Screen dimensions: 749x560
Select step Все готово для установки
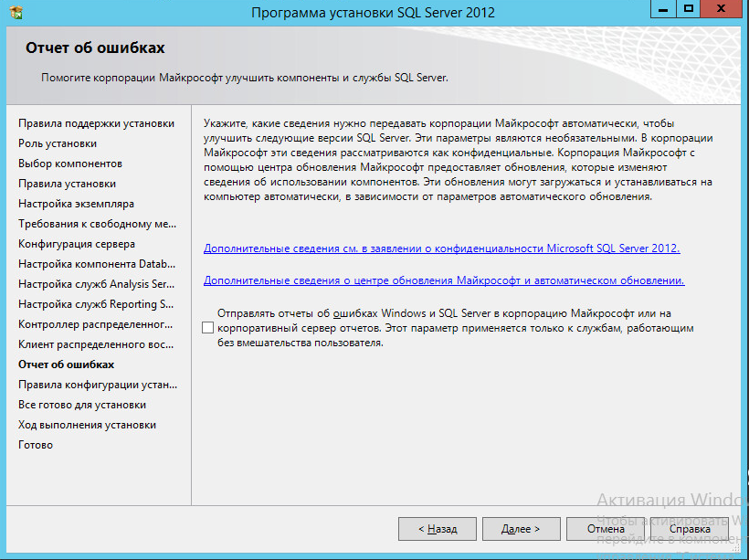82,404
